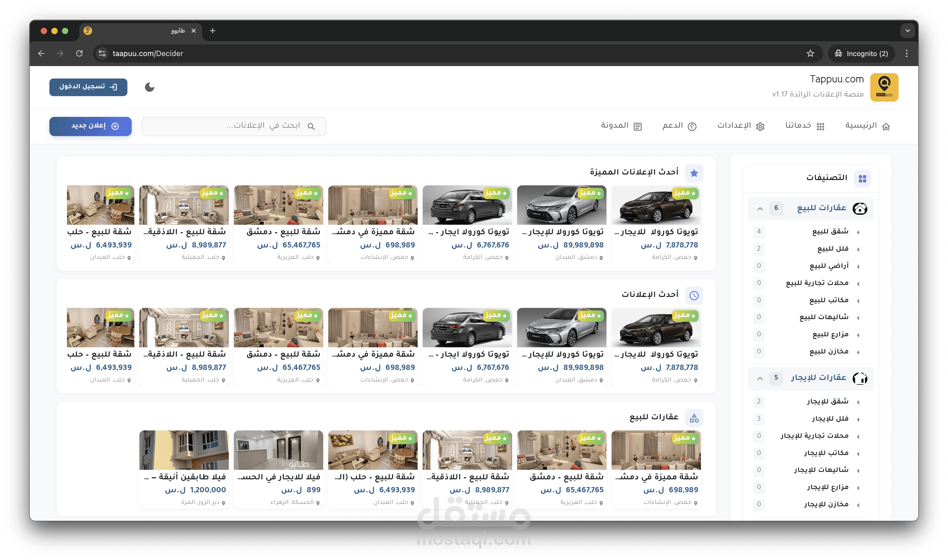Click the yellow Tappuu logo
Viewport: 948px width, 560px height.
coord(885,87)
